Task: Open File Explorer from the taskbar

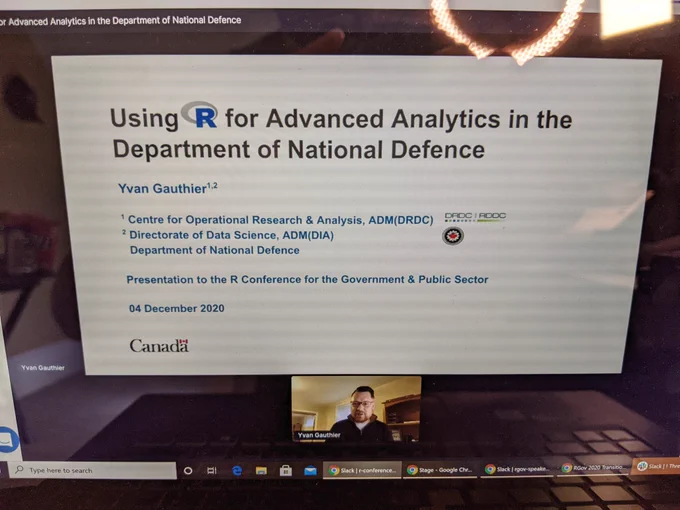Action: coord(261,471)
